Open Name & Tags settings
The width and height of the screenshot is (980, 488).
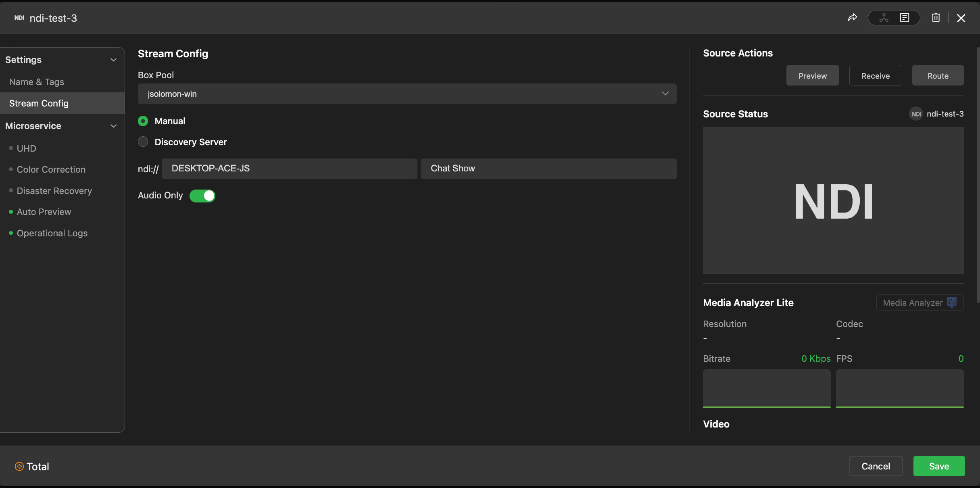click(37, 82)
